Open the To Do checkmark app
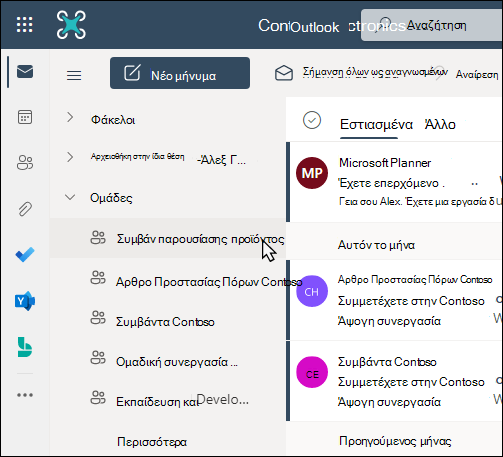The width and height of the screenshot is (503, 457). coord(25,255)
